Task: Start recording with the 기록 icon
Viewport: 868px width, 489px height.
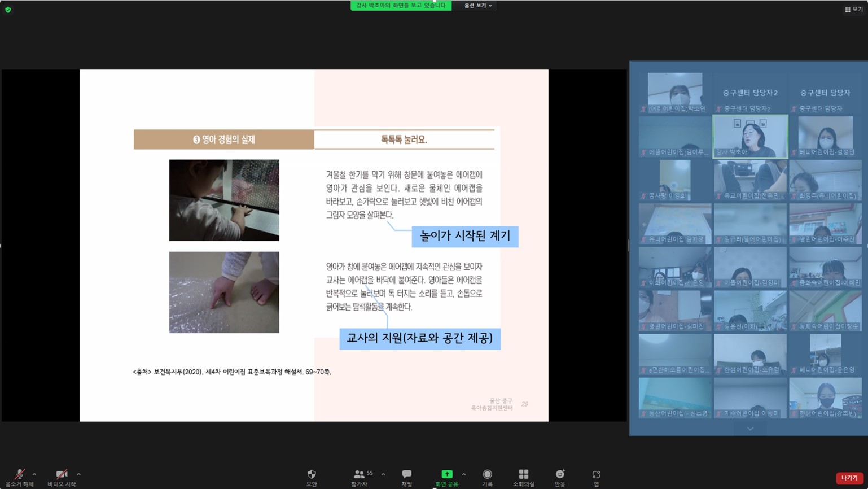Action: [x=487, y=477]
